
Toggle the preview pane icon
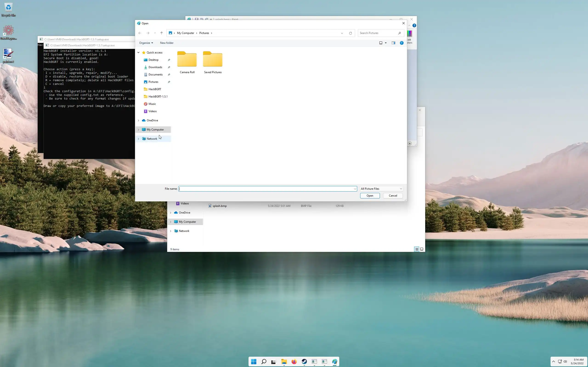coord(393,43)
